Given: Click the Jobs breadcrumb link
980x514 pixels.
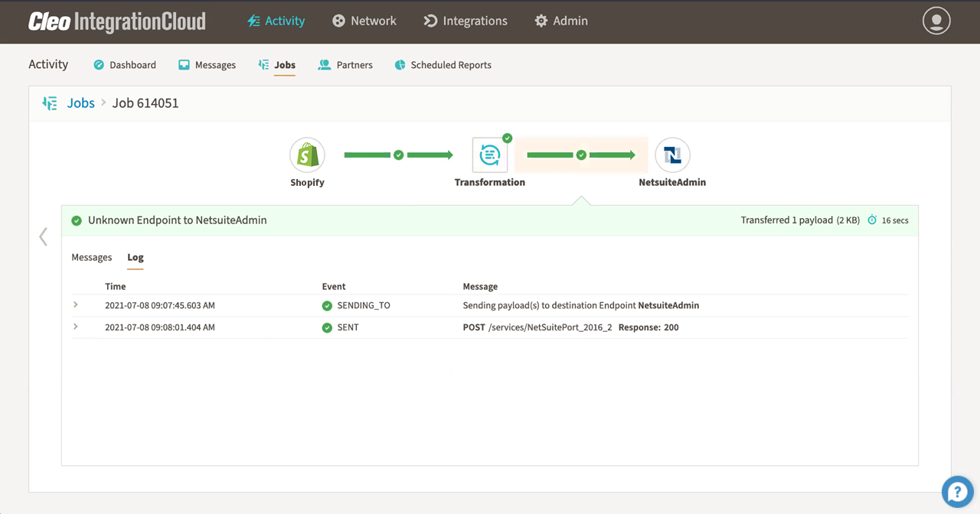Looking at the screenshot, I should 81,103.
